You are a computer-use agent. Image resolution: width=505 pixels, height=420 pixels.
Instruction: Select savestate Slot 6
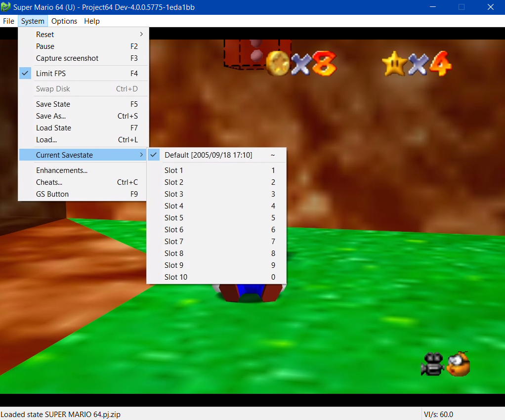pyautogui.click(x=216, y=230)
